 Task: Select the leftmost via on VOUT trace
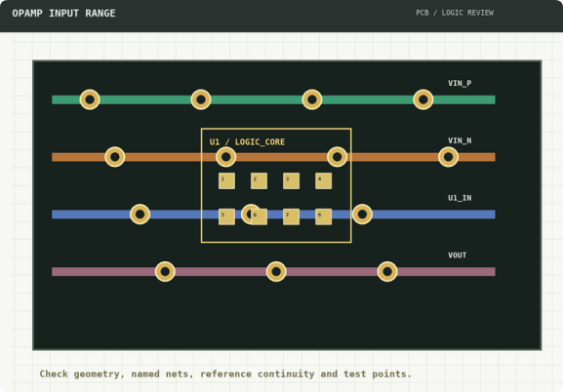[x=165, y=272]
